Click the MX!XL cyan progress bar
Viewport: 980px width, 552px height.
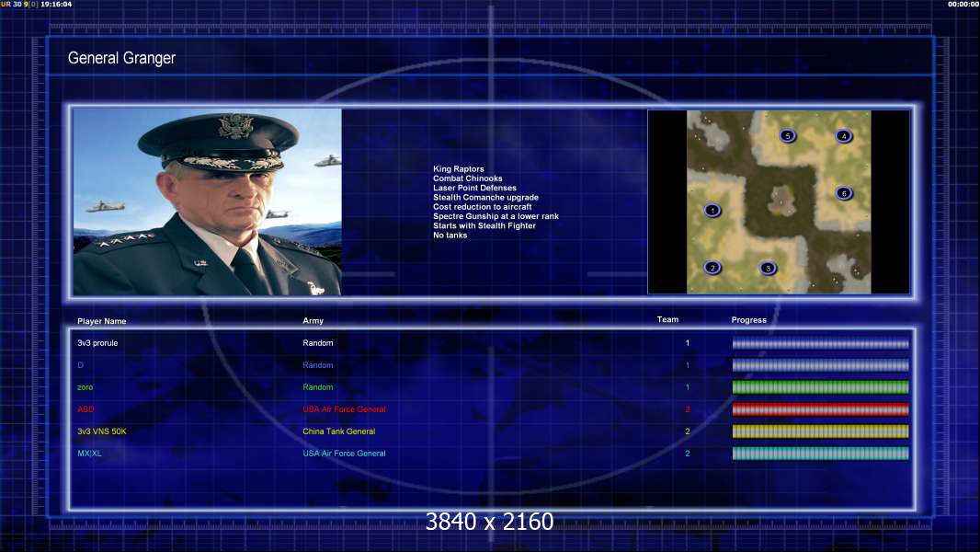pos(821,454)
